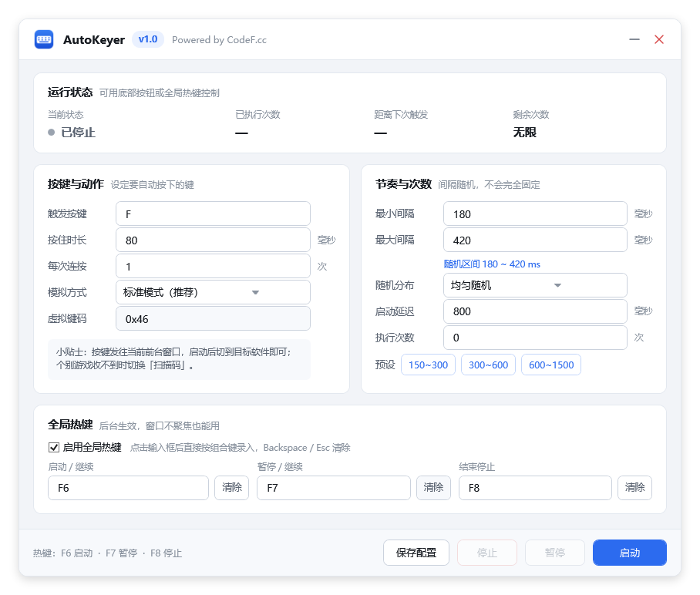Apply the 600~1500 preset

point(551,365)
